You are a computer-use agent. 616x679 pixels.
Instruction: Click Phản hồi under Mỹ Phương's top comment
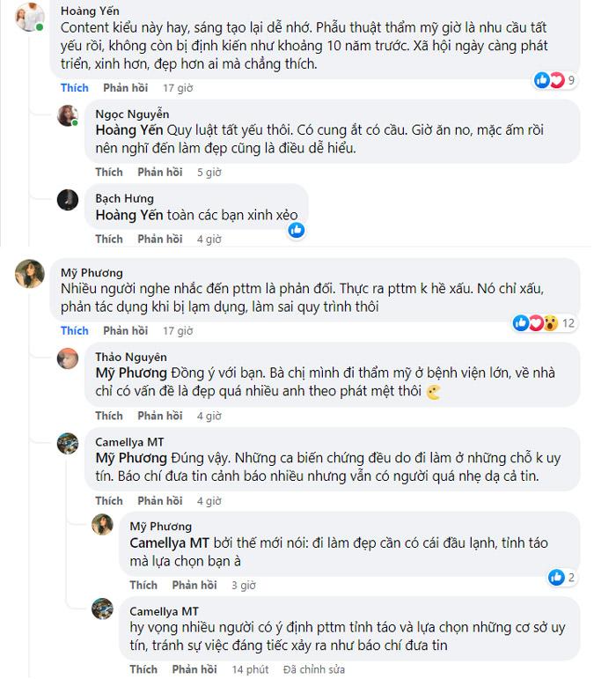click(125, 331)
